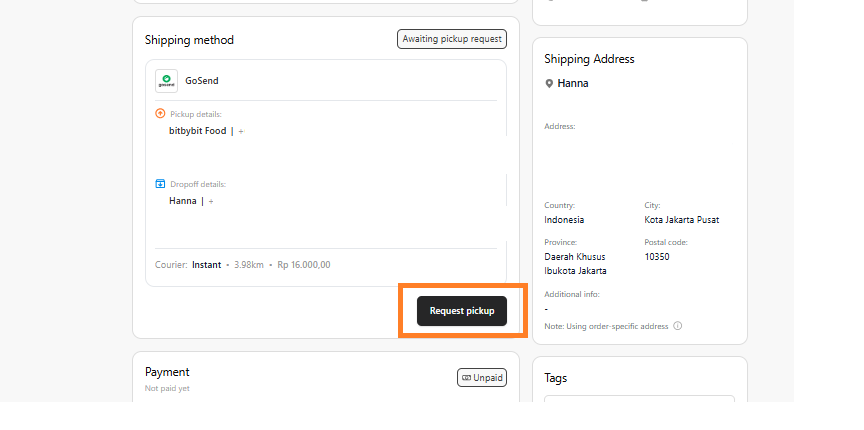Click the Dropoff details label
The image size is (864, 430).
point(198,184)
